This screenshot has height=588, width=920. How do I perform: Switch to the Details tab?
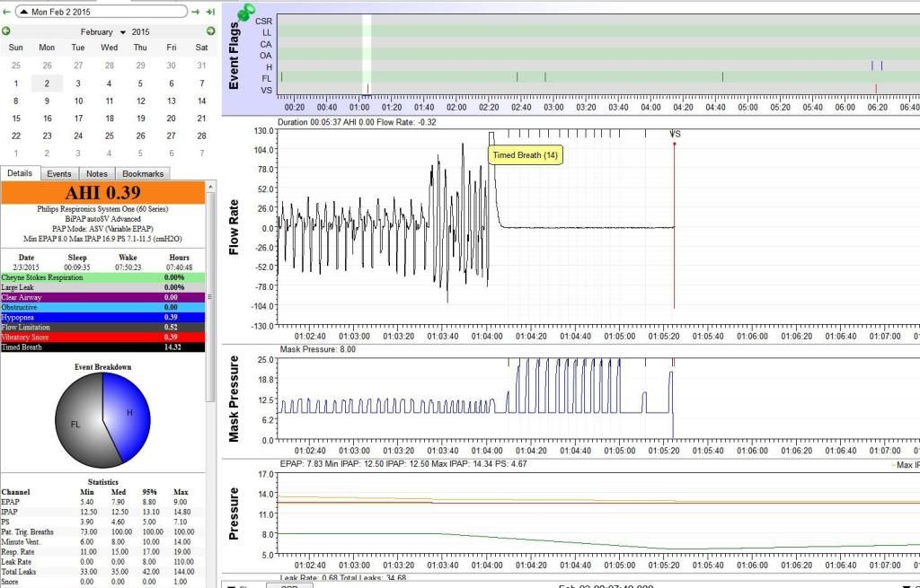[21, 173]
